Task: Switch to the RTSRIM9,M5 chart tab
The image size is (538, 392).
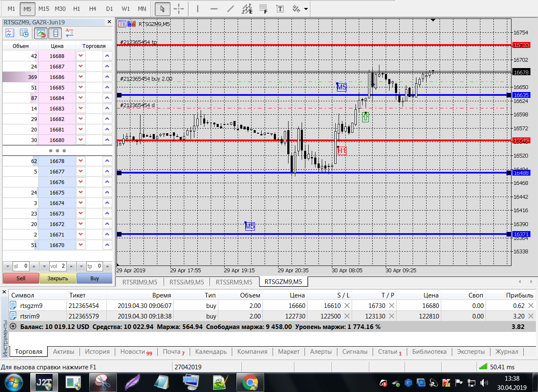Action: (x=140, y=282)
